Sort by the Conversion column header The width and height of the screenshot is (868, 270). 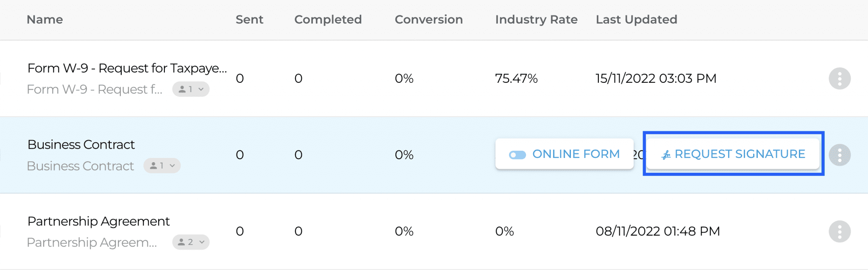click(429, 20)
